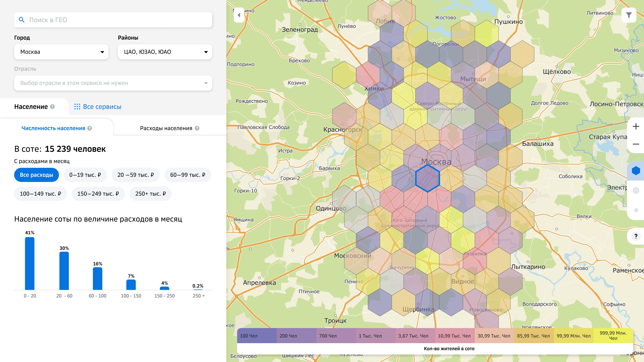Screen dimensions: 644x362
Task: Click the 41% bar for 0 - 20
Action: [30, 263]
